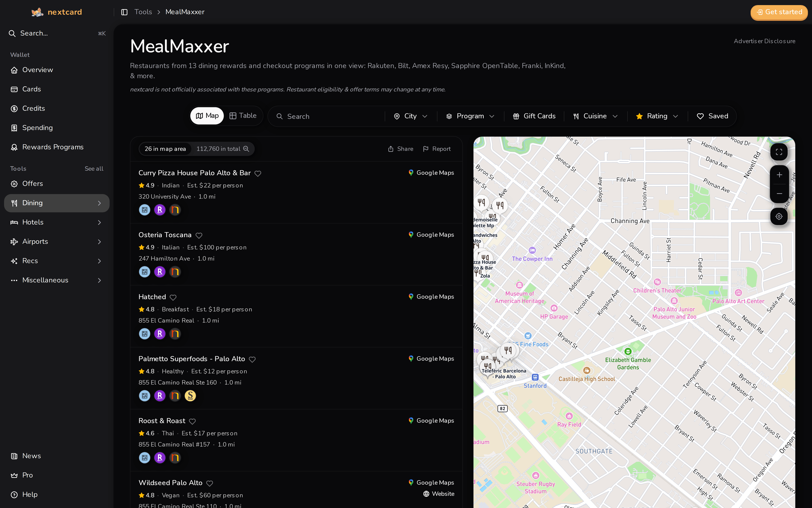
Task: Open Google Maps for Curry Pizza House
Action: coord(431,173)
